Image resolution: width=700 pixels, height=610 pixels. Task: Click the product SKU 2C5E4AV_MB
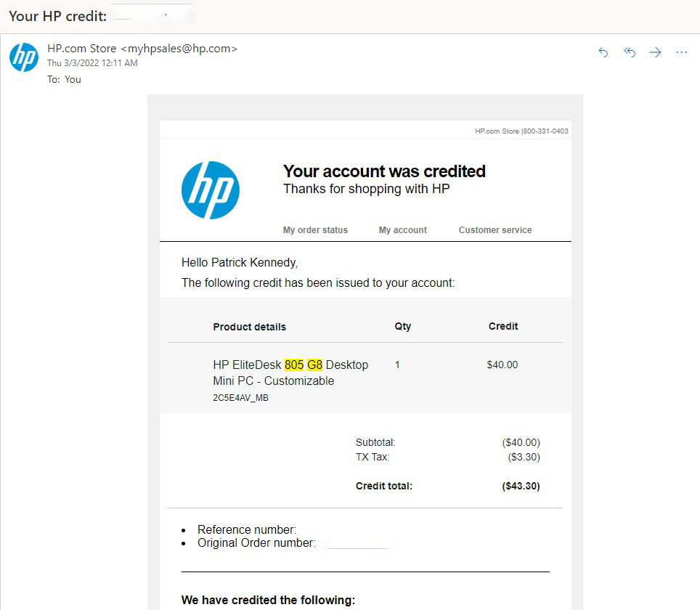point(240,398)
